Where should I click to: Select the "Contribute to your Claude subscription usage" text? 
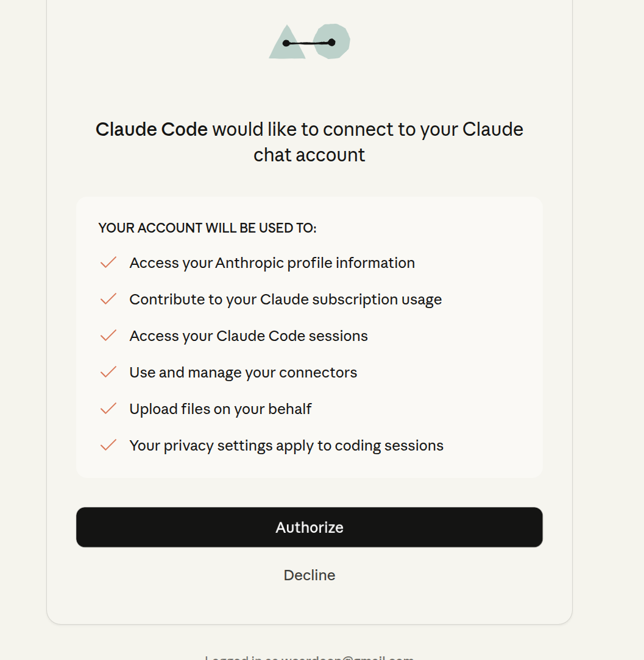(x=285, y=300)
